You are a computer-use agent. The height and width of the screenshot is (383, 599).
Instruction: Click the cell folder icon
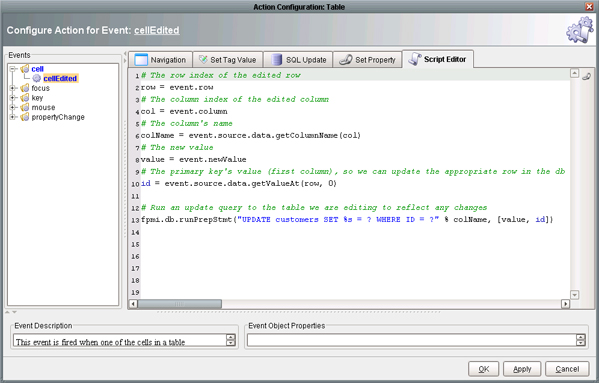pyautogui.click(x=25, y=69)
